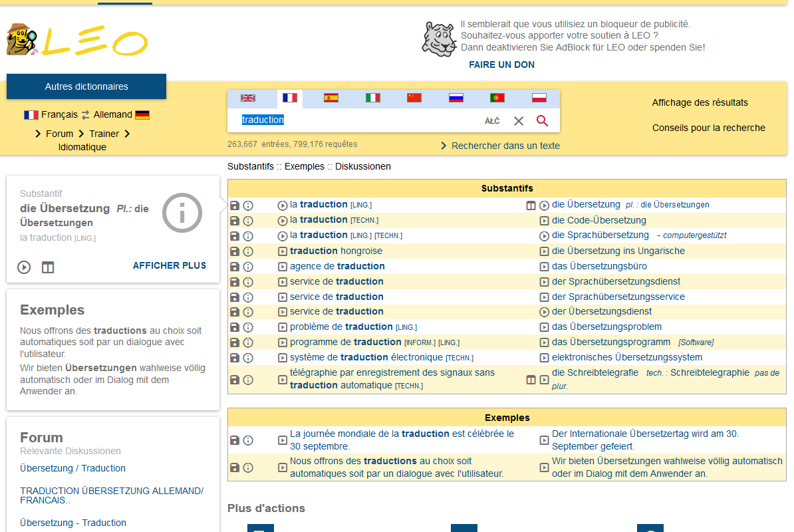
Task: Play audio for 'das Übersetzungsbüro'
Action: click(545, 267)
